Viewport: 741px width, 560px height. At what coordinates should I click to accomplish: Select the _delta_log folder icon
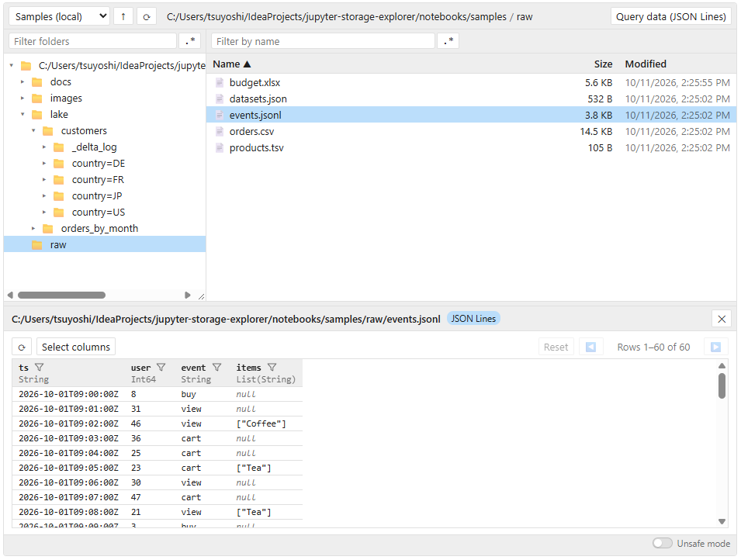point(59,147)
